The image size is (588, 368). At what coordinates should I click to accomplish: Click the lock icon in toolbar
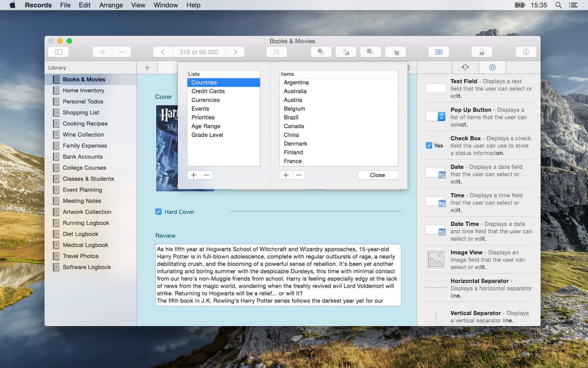(481, 52)
